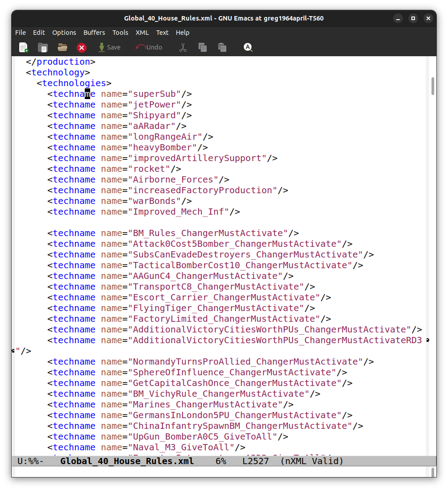Open the Dired directory toolbar icon
This screenshot has height=490, width=448.
pyautogui.click(x=42, y=47)
